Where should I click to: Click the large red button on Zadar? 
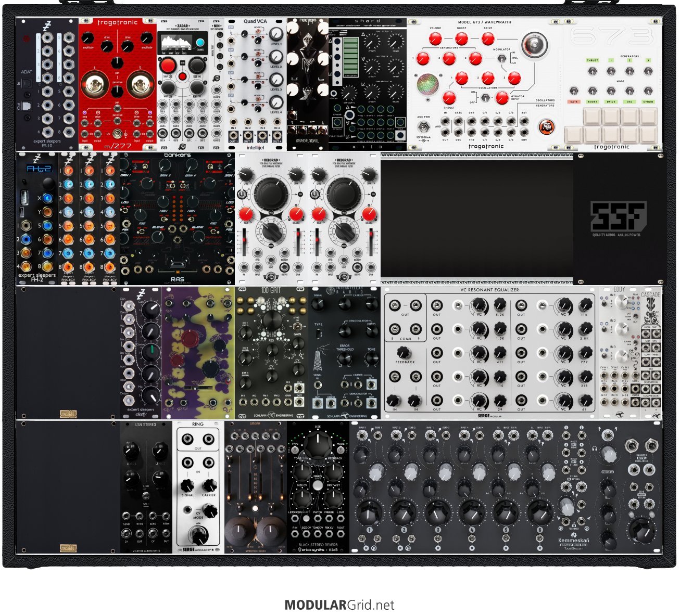point(168,66)
